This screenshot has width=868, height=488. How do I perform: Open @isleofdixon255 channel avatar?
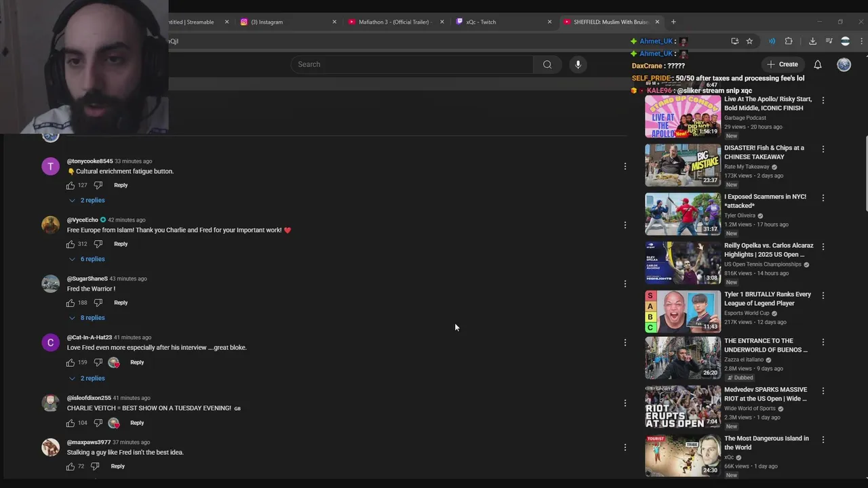pyautogui.click(x=51, y=403)
